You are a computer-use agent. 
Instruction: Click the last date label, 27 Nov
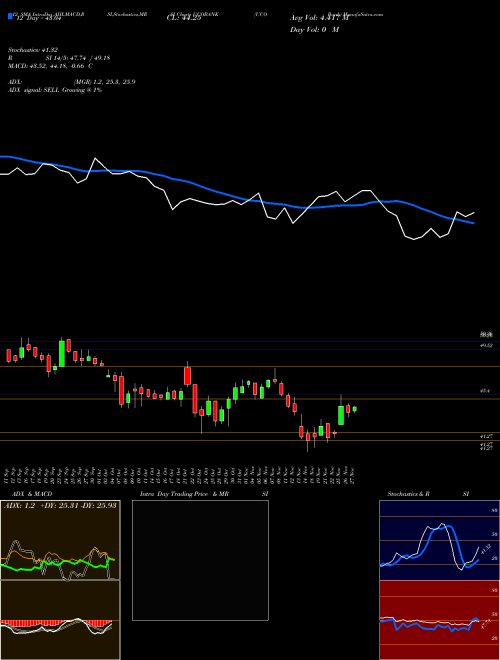point(352,475)
